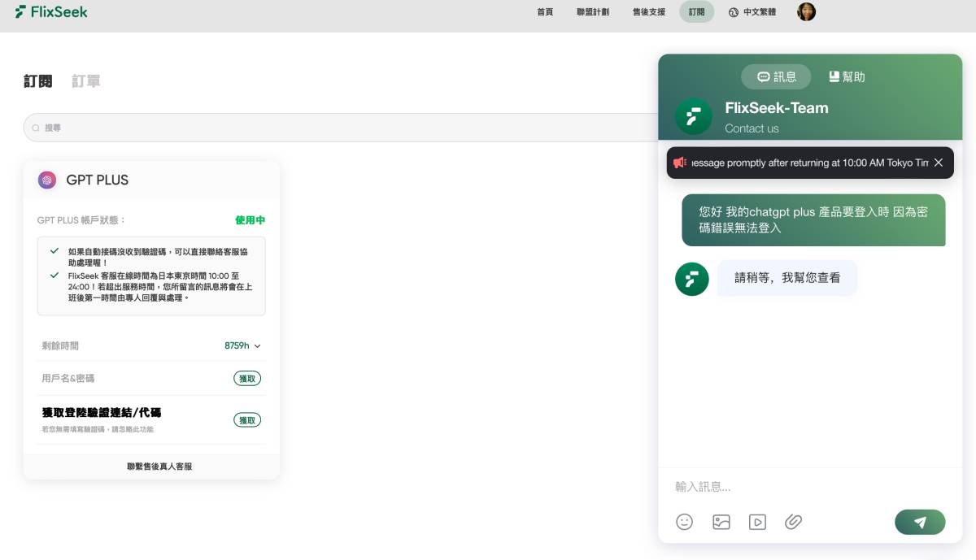Click the GPT PLUS 帳戶狀態 label

pyautogui.click(x=82, y=220)
